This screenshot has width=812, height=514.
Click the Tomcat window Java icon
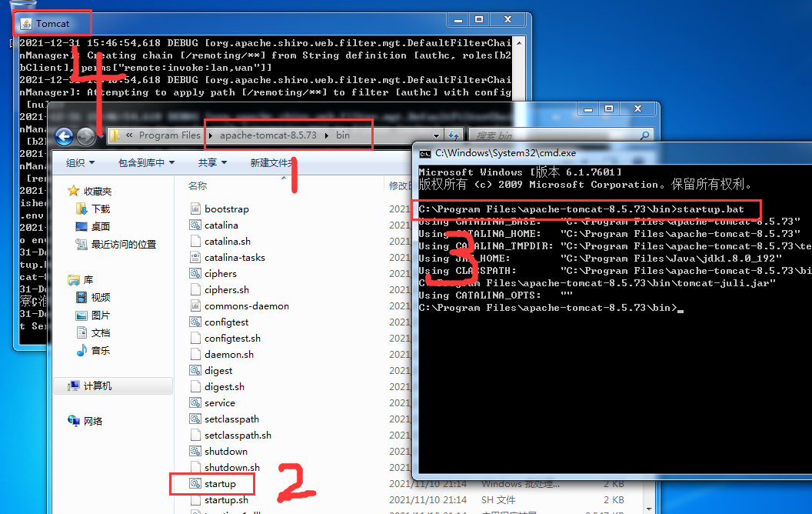click(x=26, y=24)
